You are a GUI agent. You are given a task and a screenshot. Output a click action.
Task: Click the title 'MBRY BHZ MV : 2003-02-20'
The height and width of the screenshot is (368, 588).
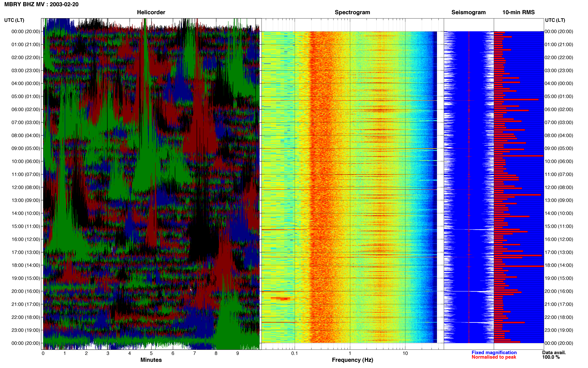click(x=41, y=4)
